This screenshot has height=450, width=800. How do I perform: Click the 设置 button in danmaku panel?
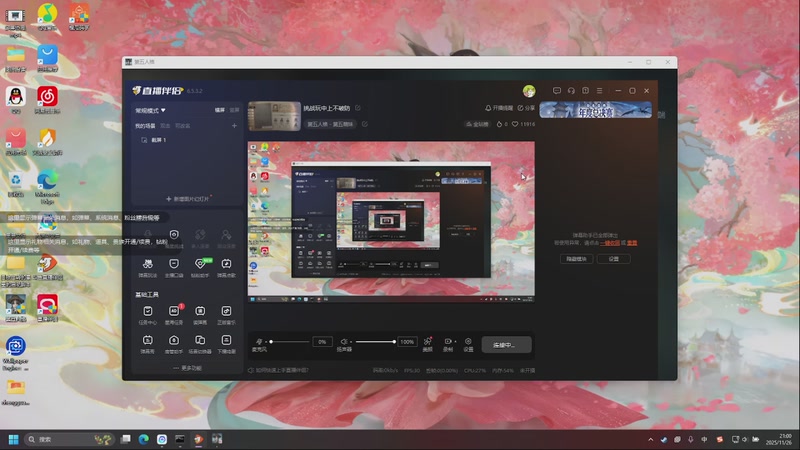(x=614, y=259)
